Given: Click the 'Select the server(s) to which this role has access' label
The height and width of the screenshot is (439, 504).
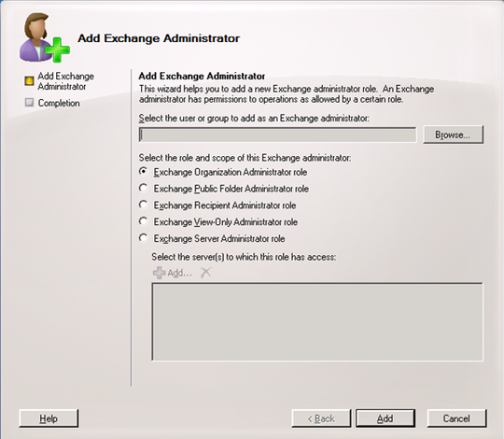Looking at the screenshot, I should pyautogui.click(x=244, y=257).
